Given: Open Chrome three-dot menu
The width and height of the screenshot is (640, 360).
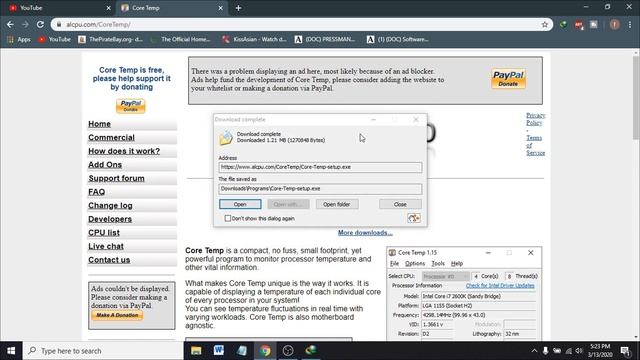Looking at the screenshot, I should click(x=629, y=24).
